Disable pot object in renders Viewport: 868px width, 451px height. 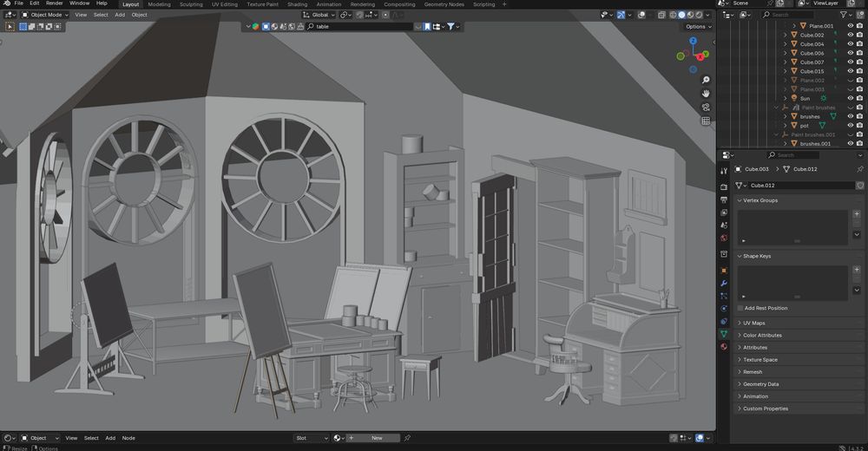[x=859, y=126]
